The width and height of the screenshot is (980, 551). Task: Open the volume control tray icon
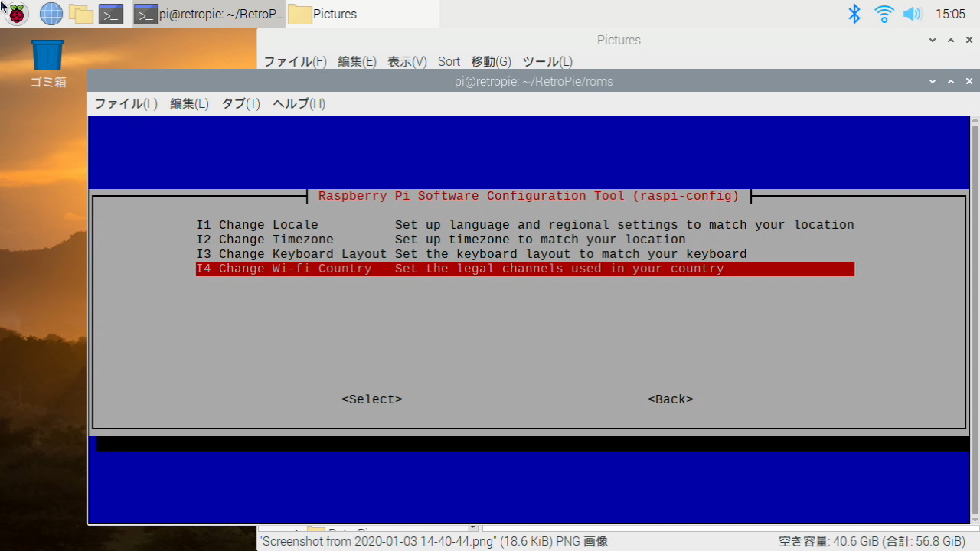coord(912,13)
